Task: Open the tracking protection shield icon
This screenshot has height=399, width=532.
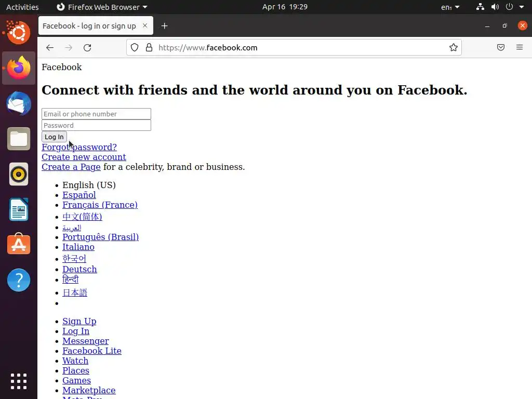Action: (x=135, y=47)
